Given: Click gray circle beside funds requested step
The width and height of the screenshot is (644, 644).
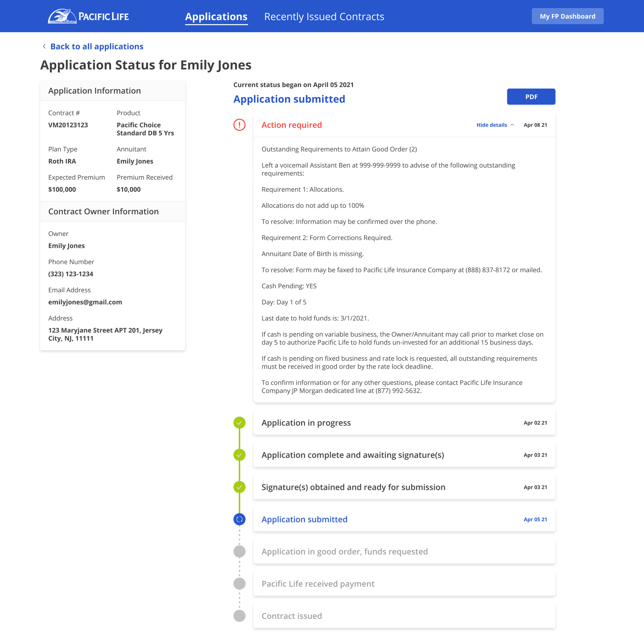Looking at the screenshot, I should tap(239, 551).
